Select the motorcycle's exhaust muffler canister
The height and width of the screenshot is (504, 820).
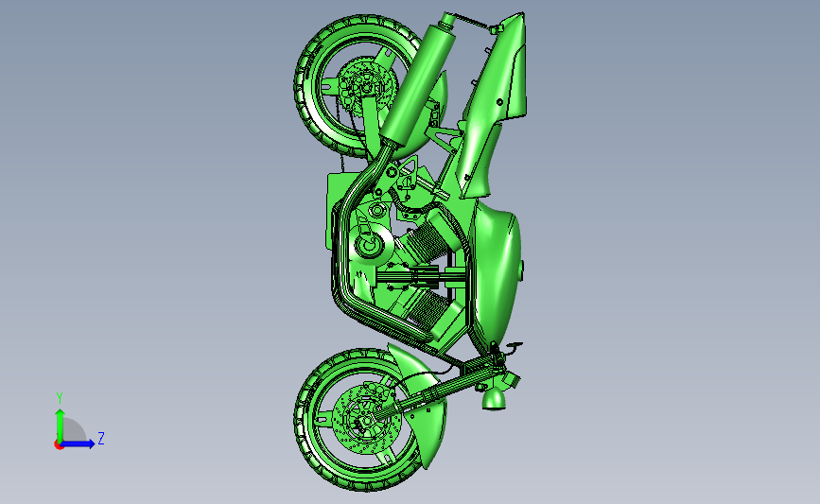pyautogui.click(x=419, y=85)
